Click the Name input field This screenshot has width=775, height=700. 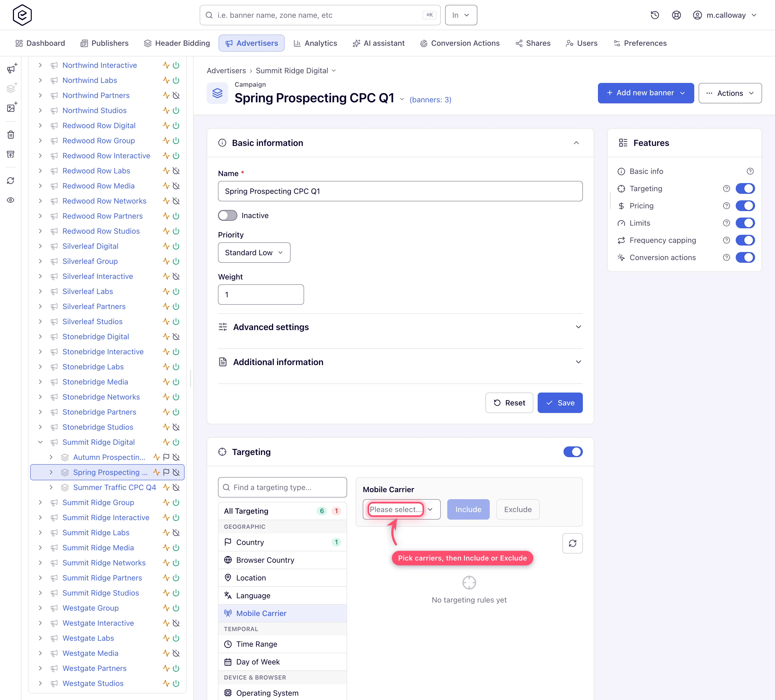[x=400, y=191]
